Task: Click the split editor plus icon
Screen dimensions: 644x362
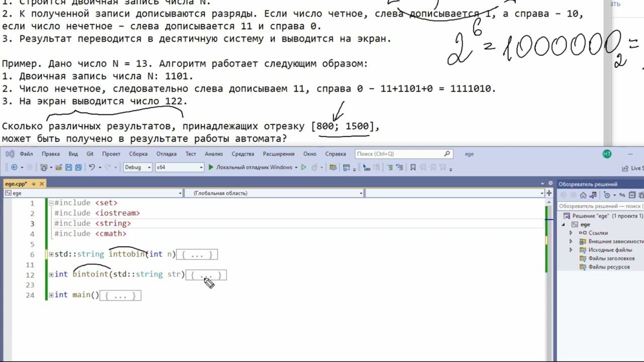Action: pos(550,193)
